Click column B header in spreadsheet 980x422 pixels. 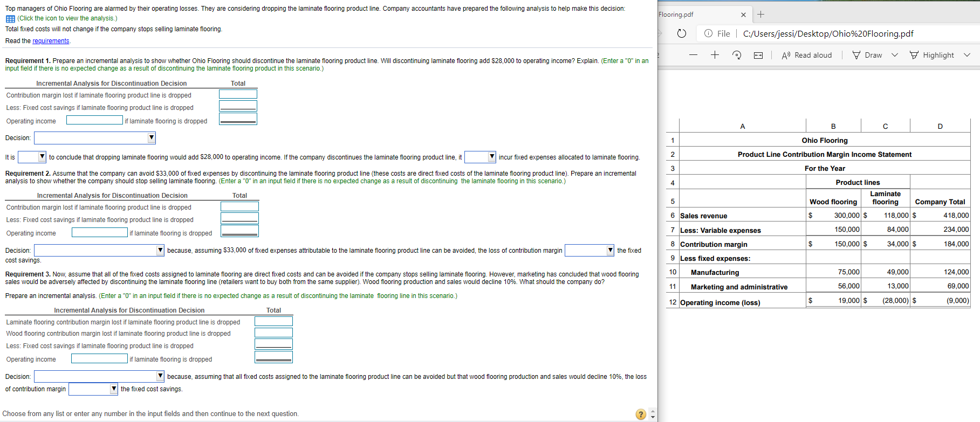click(x=833, y=126)
